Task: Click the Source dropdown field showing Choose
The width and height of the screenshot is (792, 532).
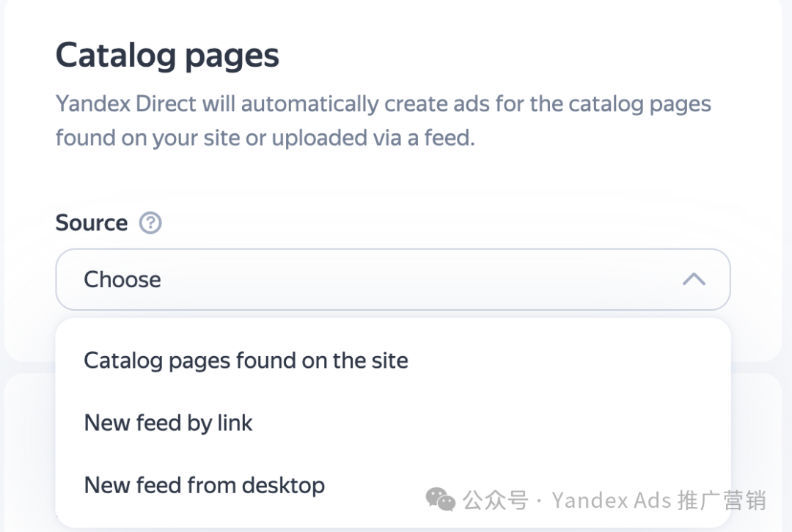Action: pos(393,279)
